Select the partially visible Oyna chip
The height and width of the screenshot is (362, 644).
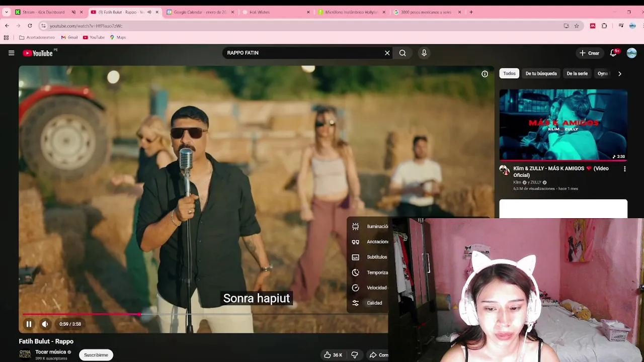[603, 73]
